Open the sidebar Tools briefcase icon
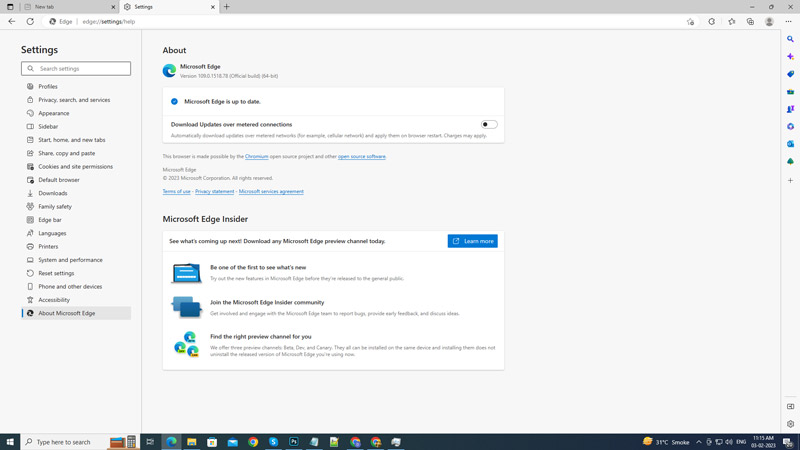The image size is (800, 450). tap(790, 91)
